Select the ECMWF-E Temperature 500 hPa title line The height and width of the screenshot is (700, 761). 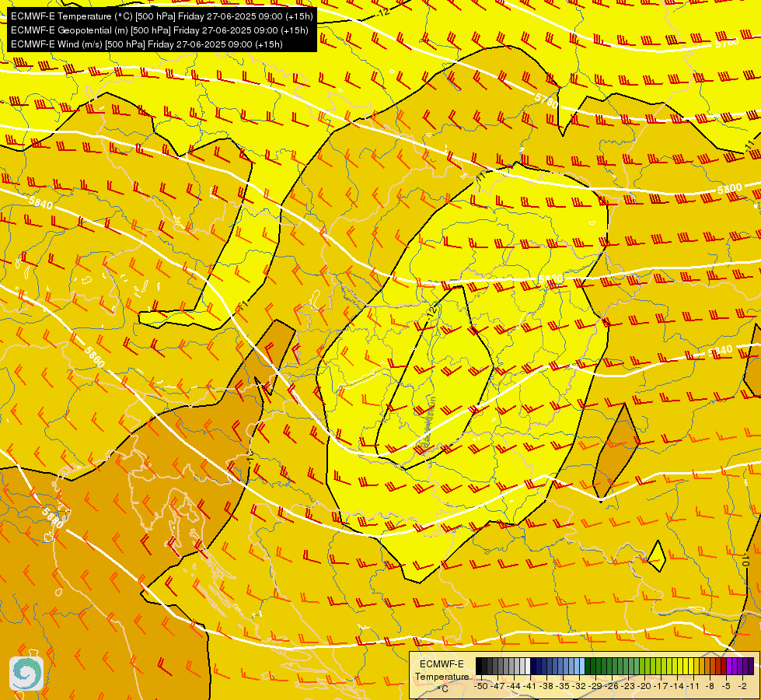point(162,16)
